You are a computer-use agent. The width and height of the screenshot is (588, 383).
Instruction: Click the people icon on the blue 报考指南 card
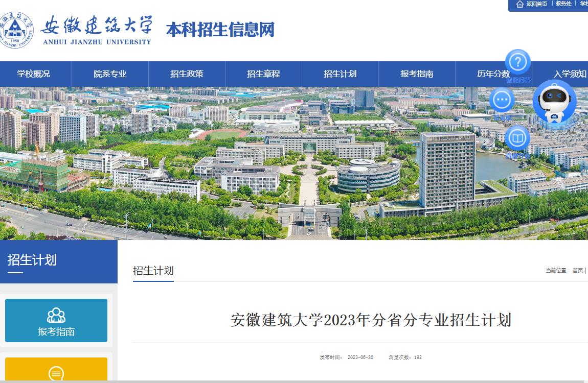[x=56, y=315]
